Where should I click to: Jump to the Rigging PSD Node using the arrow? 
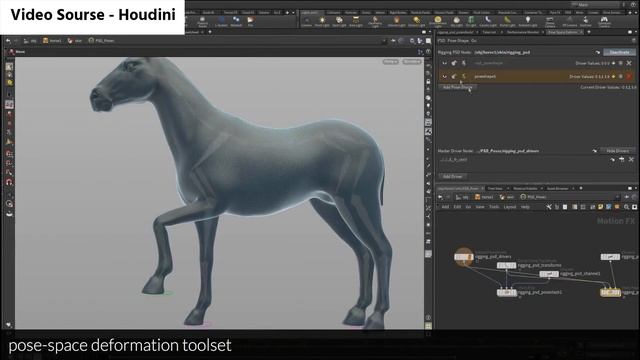click(598, 52)
